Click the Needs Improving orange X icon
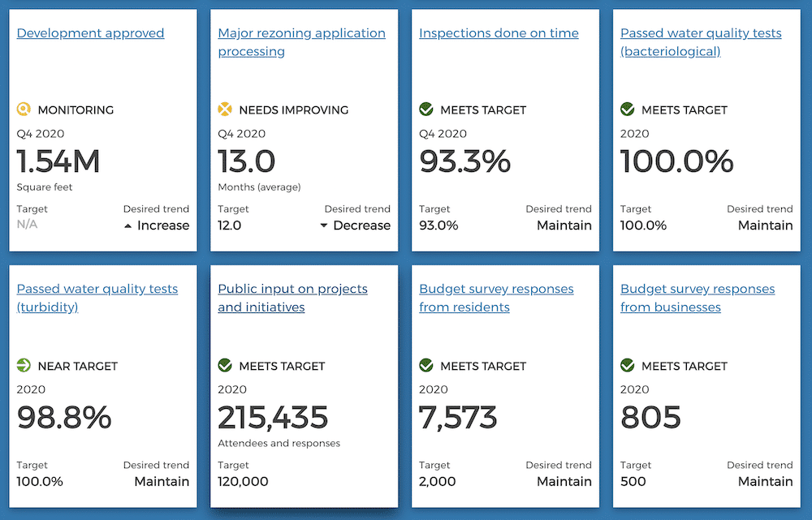Screen dimensions: 812x520 [225, 110]
